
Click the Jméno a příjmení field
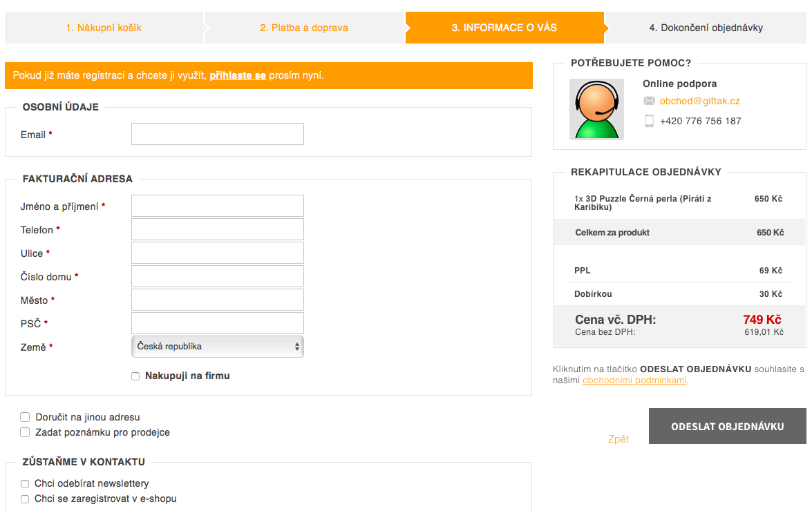[x=217, y=206]
